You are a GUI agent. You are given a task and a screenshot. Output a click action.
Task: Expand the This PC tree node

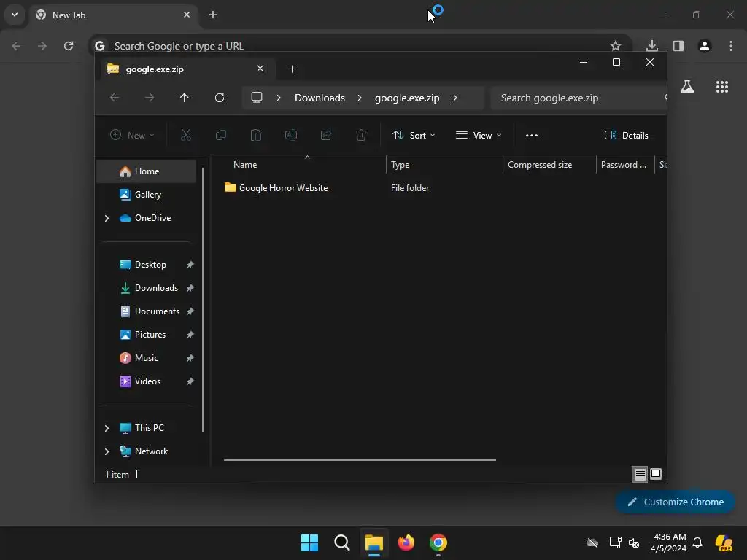107,428
